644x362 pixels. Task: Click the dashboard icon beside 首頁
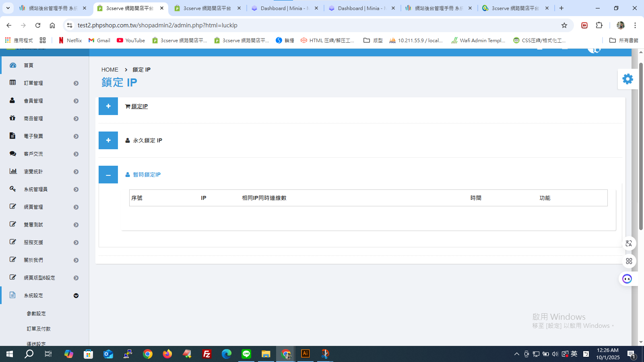click(x=13, y=65)
